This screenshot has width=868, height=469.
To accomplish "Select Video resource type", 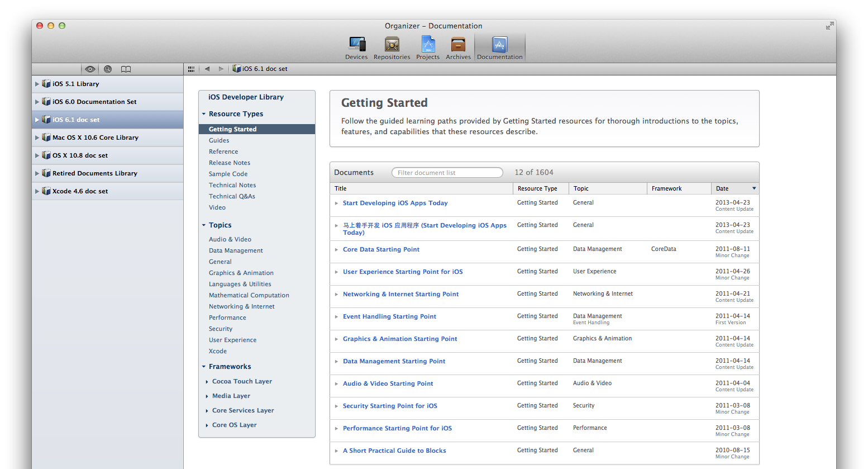I will pyautogui.click(x=217, y=207).
